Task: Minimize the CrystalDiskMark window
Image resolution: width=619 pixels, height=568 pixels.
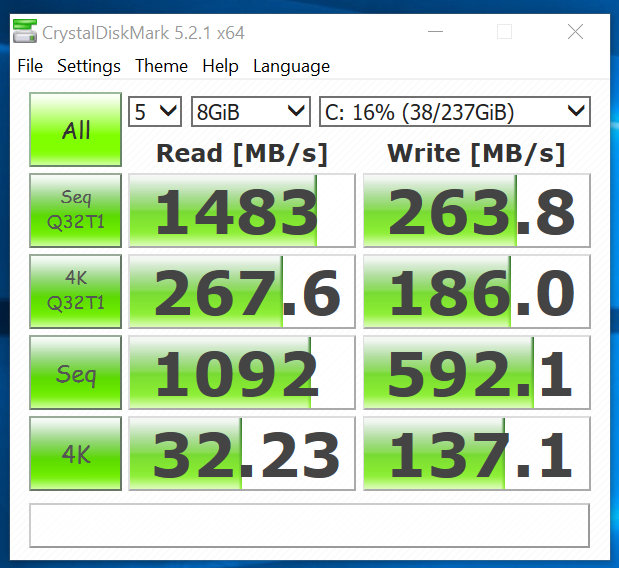Action: click(435, 32)
